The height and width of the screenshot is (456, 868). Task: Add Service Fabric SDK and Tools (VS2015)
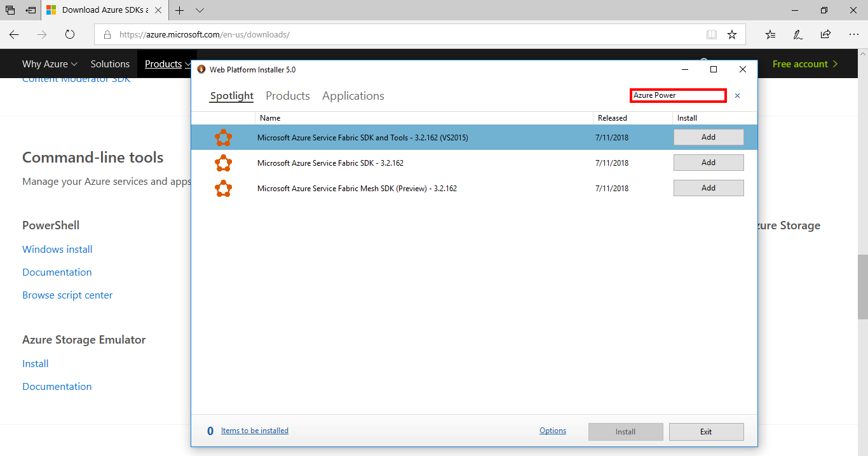click(709, 137)
